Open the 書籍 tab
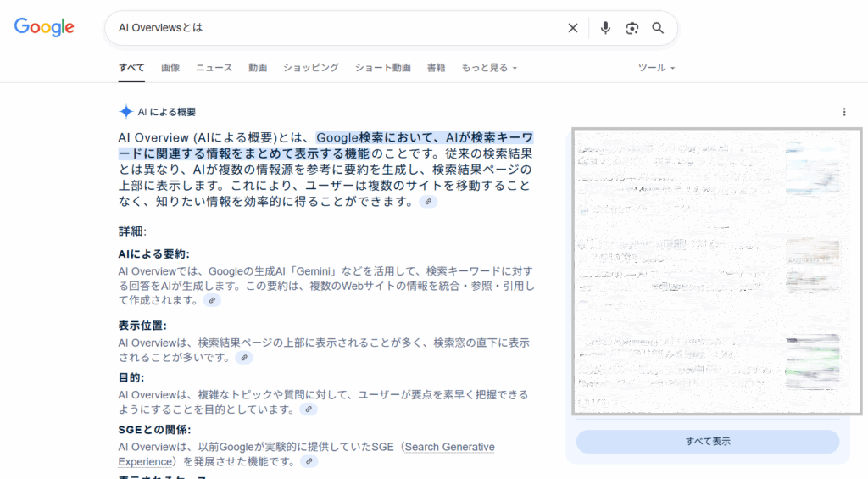 pyautogui.click(x=436, y=68)
